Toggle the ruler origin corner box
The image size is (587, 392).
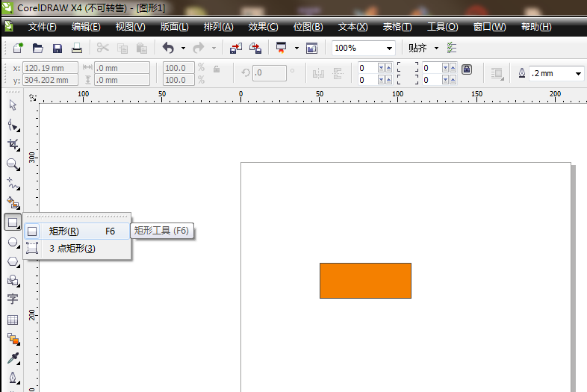point(33,98)
